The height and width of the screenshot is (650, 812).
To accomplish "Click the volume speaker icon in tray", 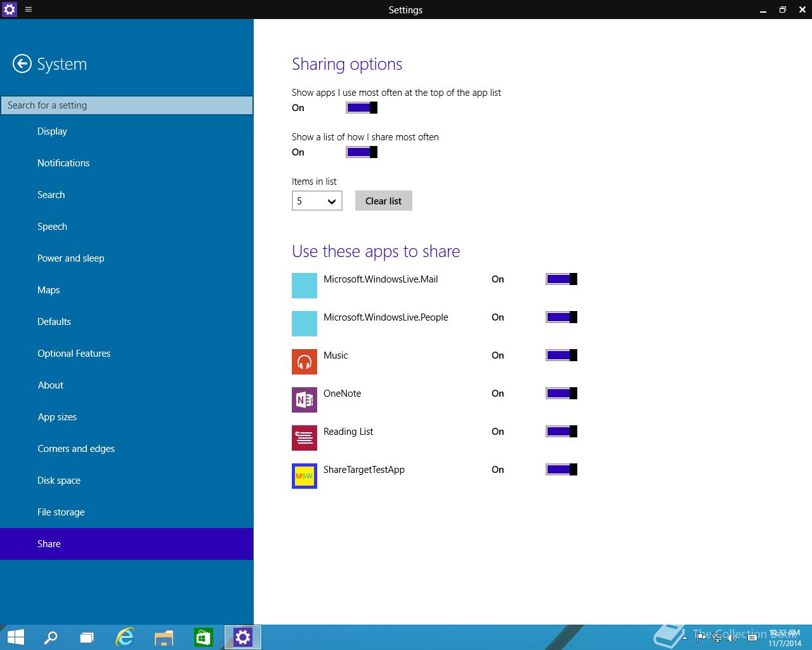I will [733, 638].
